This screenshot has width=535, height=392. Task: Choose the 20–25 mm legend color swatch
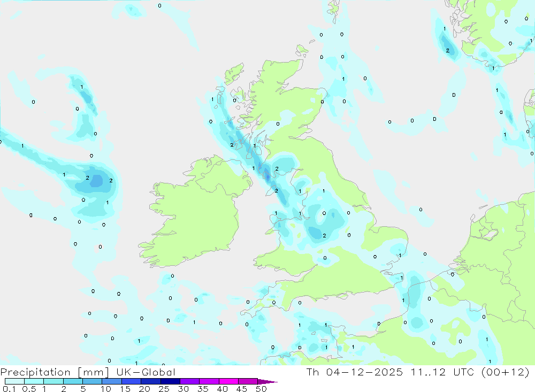(x=151, y=381)
